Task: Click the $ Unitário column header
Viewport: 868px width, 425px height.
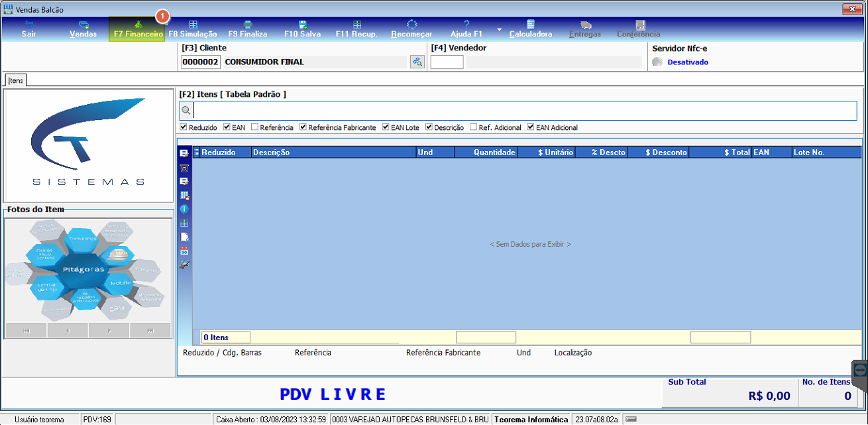Action: [546, 152]
